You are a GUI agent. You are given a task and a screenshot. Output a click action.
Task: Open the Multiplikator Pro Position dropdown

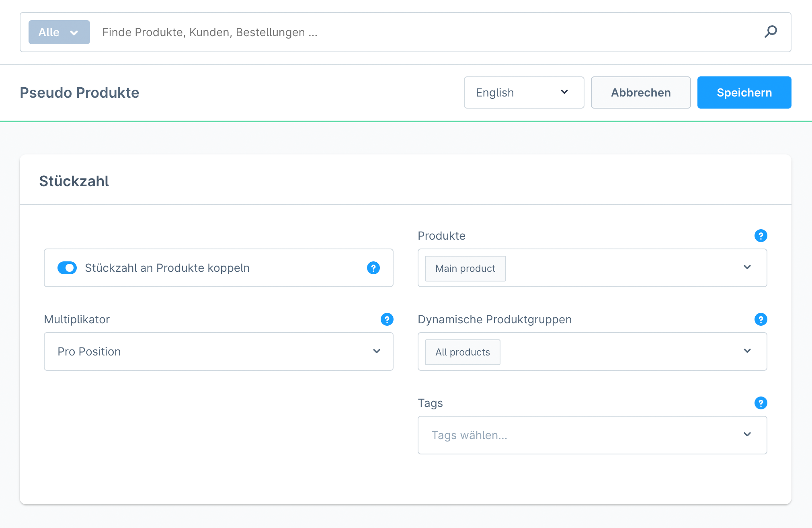219,351
